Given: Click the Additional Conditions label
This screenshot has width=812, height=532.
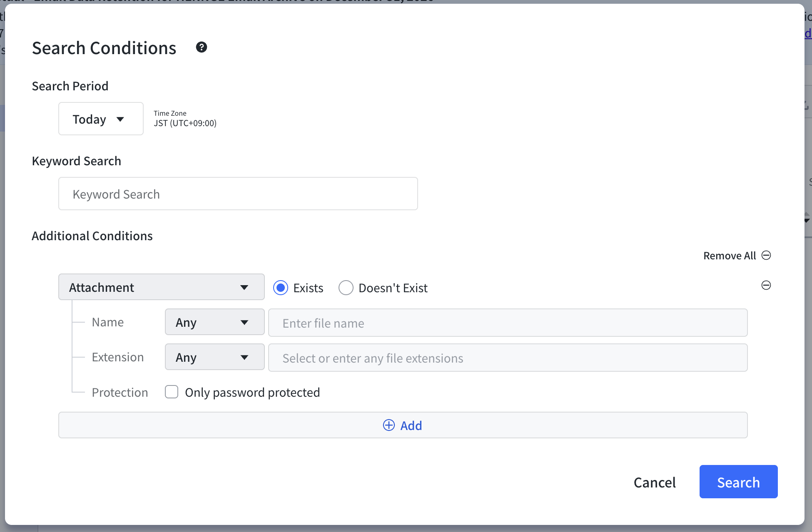Looking at the screenshot, I should click(x=92, y=236).
